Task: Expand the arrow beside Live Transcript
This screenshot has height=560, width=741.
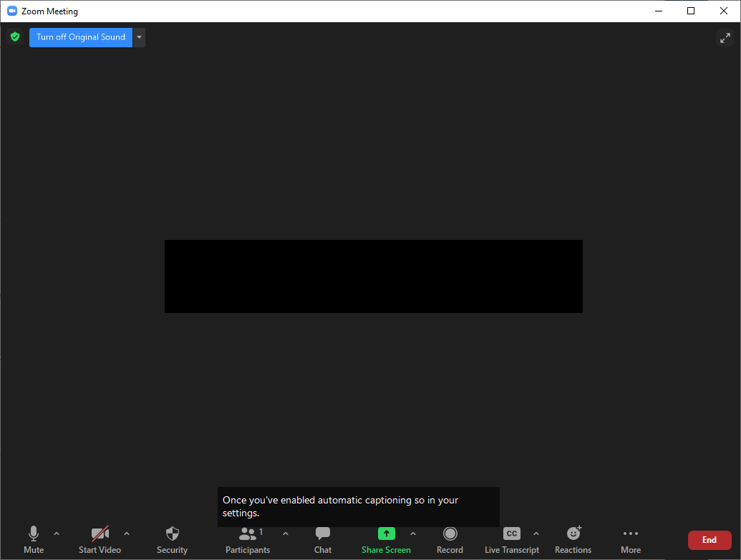Action: [536, 534]
